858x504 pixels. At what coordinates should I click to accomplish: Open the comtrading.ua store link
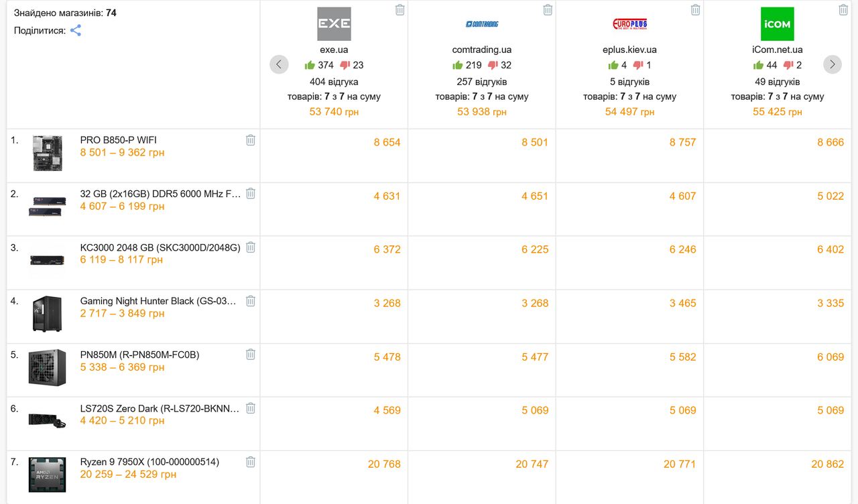click(x=482, y=50)
